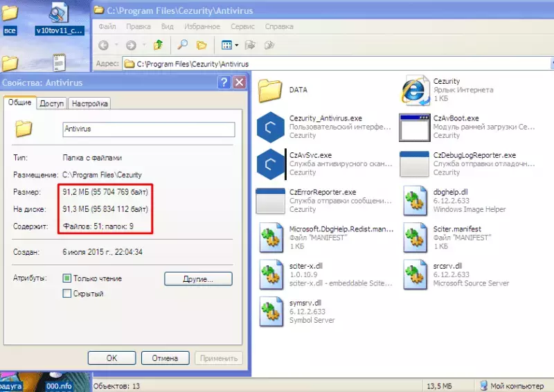Select the dbghelp.dll file icon
Screen dimensions: 554x392
[415, 201]
